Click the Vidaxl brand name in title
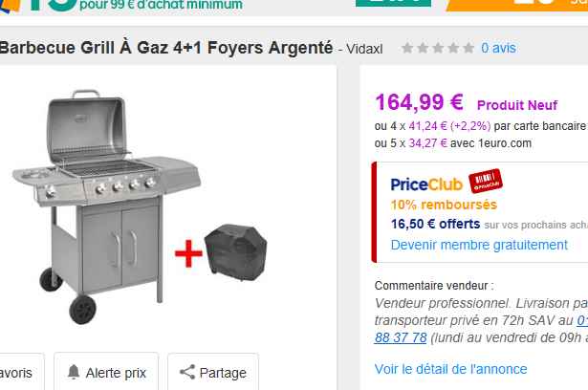 click(x=364, y=49)
